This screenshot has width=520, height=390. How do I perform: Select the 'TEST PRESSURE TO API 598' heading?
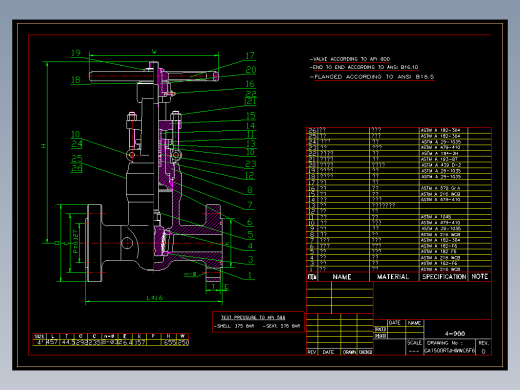[x=253, y=317]
